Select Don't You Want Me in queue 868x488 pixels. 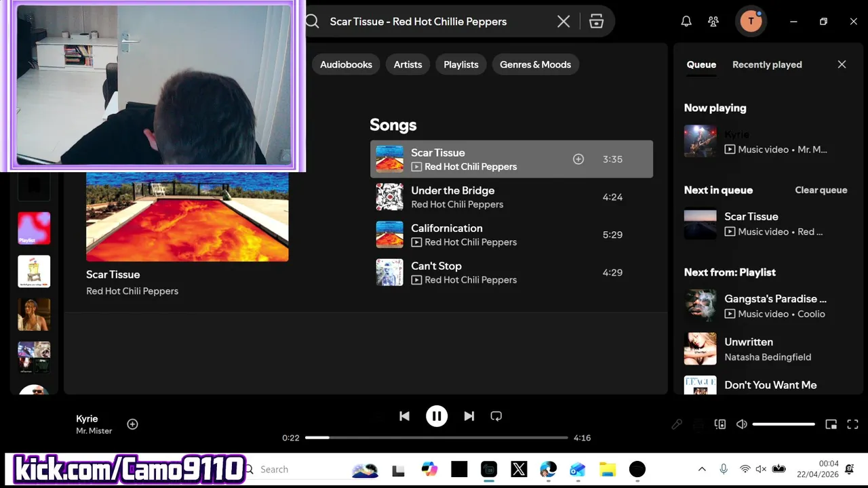[766, 385]
